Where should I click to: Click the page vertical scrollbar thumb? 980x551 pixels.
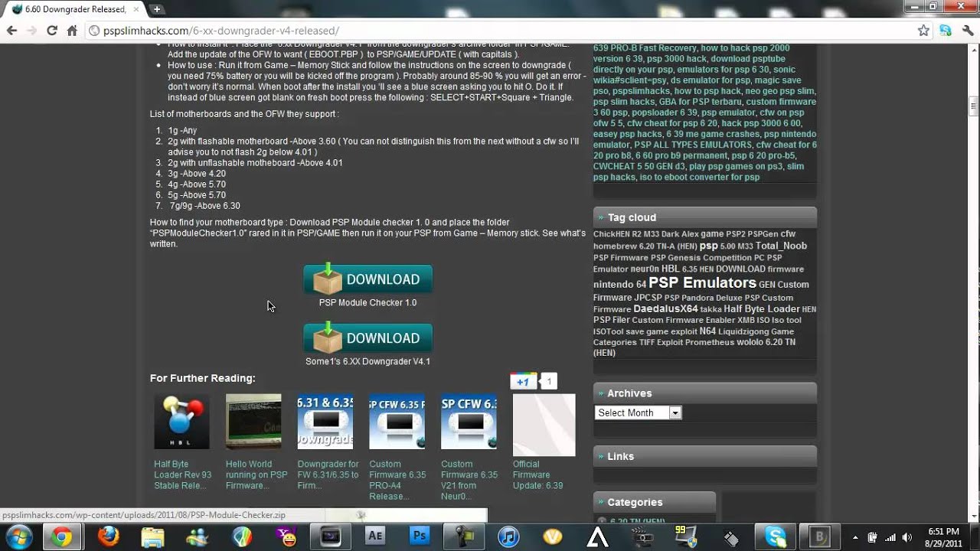point(974,106)
